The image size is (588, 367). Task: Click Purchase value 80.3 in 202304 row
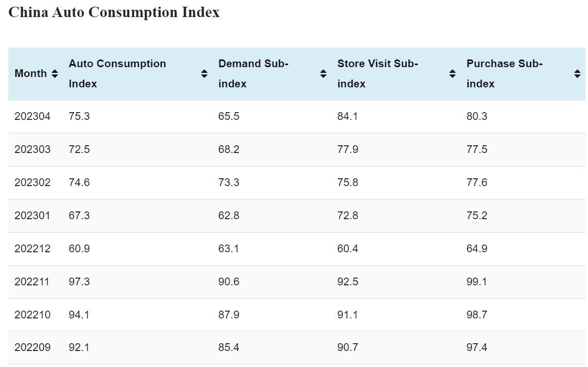[476, 116]
